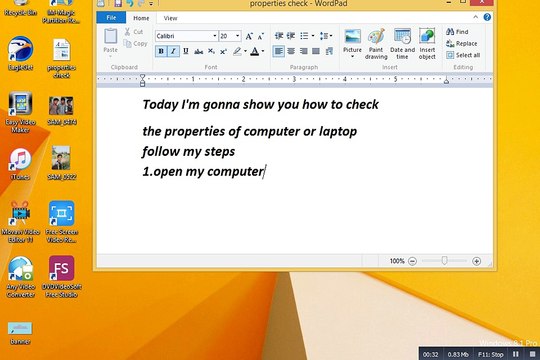Cut the selected text
Image resolution: width=540 pixels, height=360 pixels.
[x=134, y=32]
